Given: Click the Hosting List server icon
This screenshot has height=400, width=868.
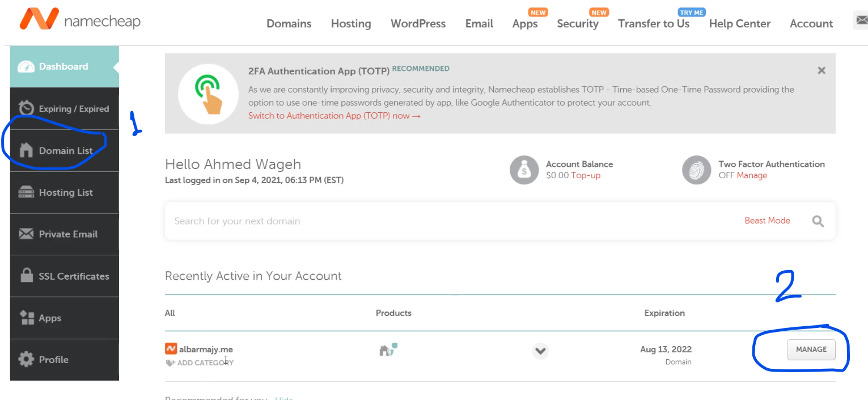Looking at the screenshot, I should tap(26, 192).
